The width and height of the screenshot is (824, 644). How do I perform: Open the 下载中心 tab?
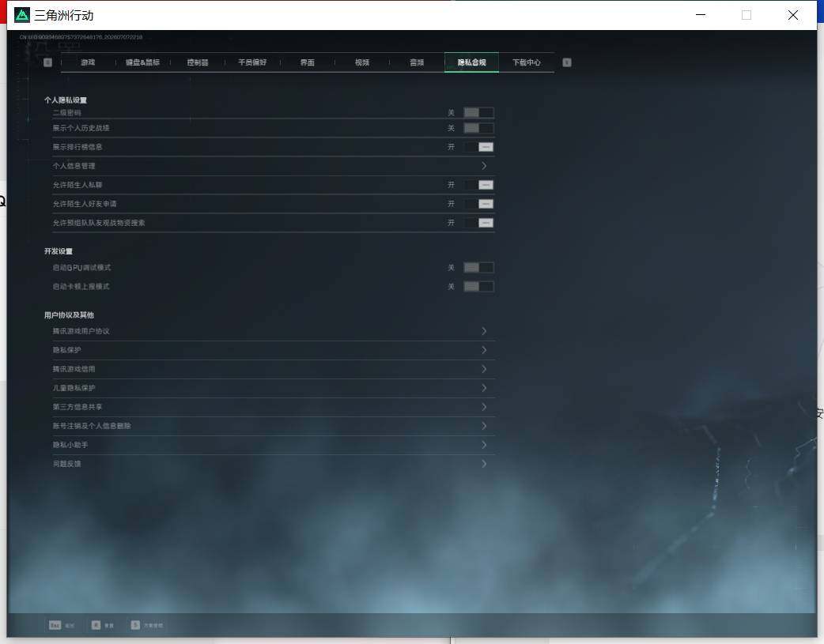527,62
